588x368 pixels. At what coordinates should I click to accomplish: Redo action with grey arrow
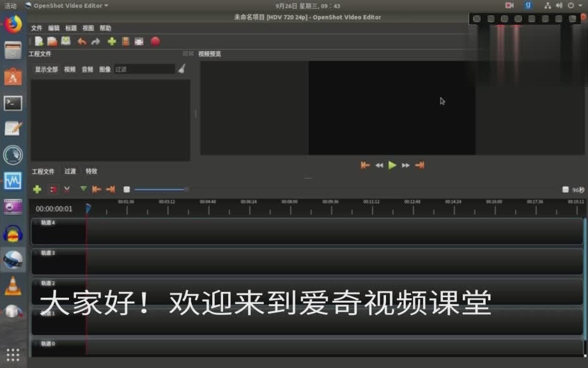click(96, 42)
